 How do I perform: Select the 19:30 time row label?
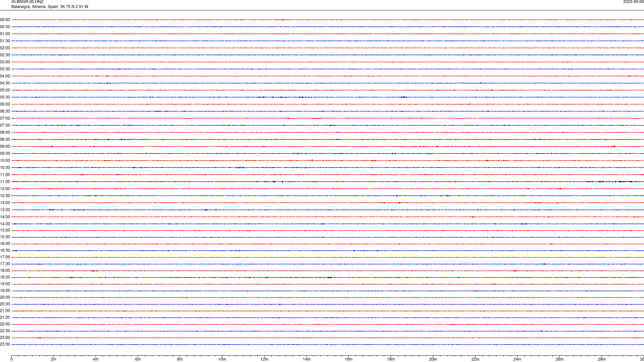click(5, 291)
